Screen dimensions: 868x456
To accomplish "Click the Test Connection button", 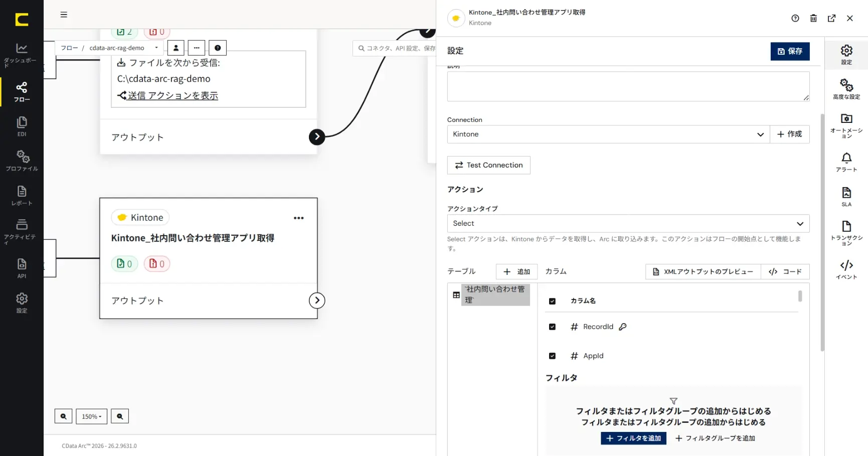I will [488, 165].
